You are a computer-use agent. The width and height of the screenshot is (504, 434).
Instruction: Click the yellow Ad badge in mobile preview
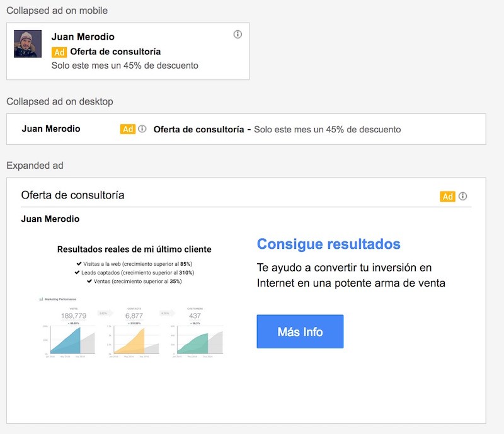point(59,52)
